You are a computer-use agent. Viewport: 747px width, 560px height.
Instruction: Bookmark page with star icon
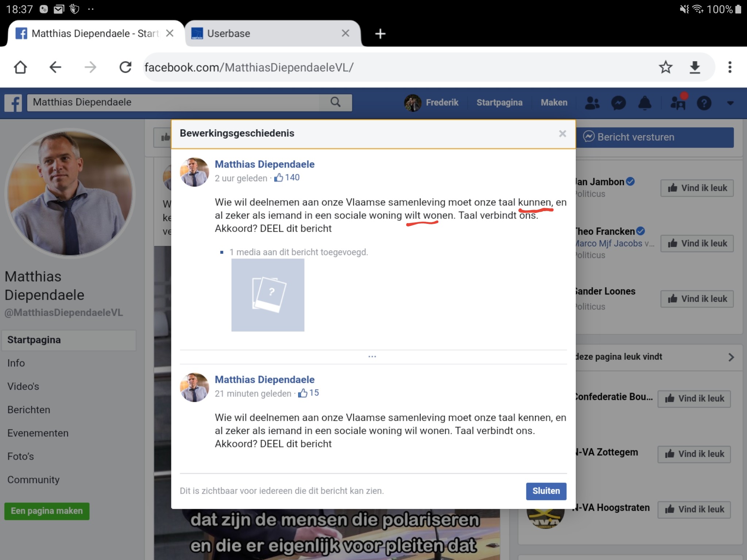click(665, 67)
